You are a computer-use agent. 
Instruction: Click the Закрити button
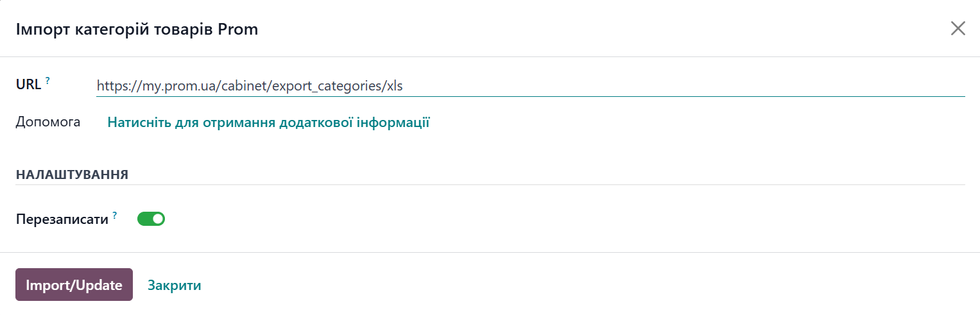pos(175,285)
